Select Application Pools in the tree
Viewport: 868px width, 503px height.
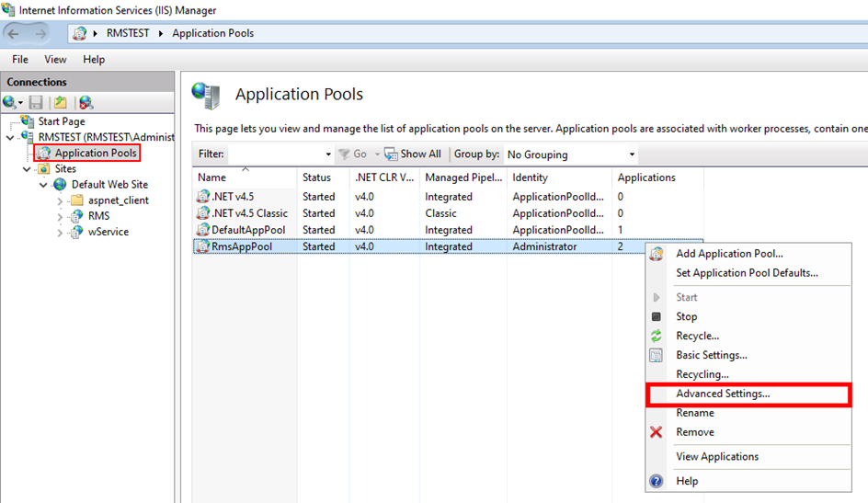[96, 153]
